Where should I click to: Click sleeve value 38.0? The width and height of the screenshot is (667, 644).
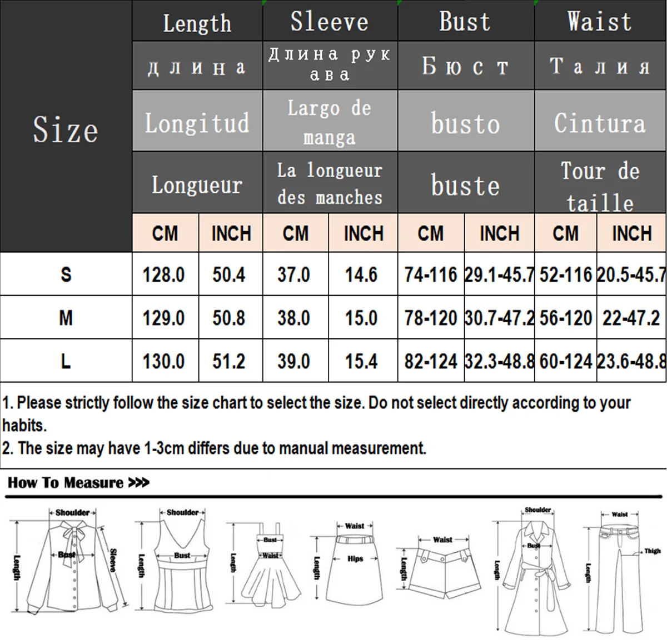tap(294, 317)
